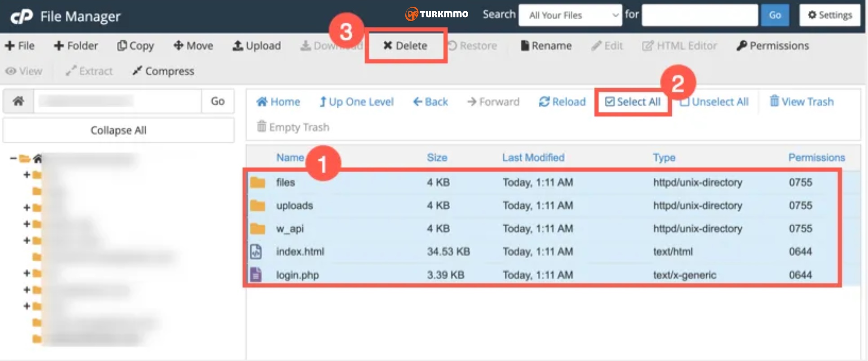Expand the first folder under root in tree
Screen dimensions: 868x361
click(27, 175)
